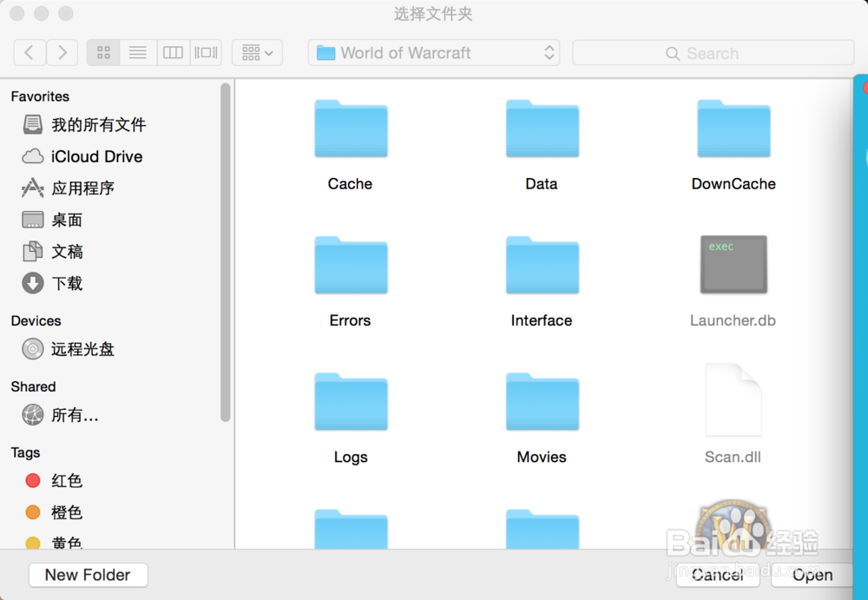The width and height of the screenshot is (868, 600).
Task: Select the Data folder
Action: pyautogui.click(x=542, y=129)
